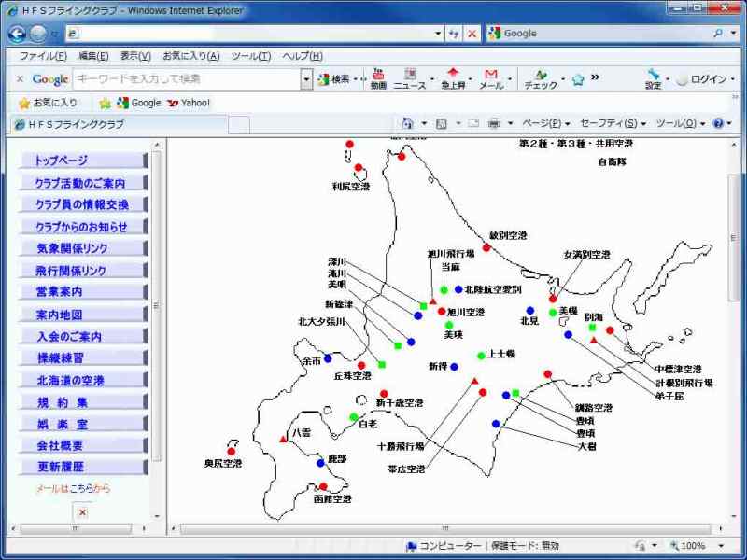Click the Google toolbar keyword search field

(187, 79)
